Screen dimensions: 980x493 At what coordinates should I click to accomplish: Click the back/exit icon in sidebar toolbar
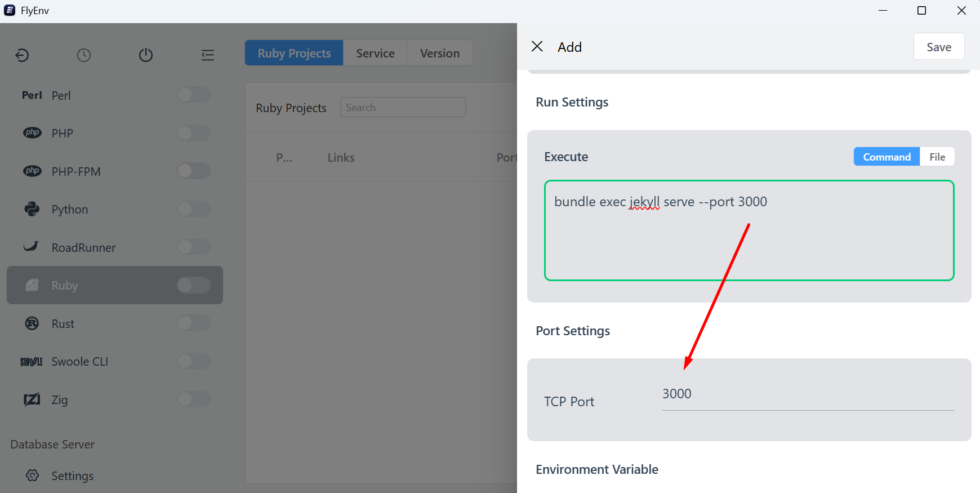point(22,55)
